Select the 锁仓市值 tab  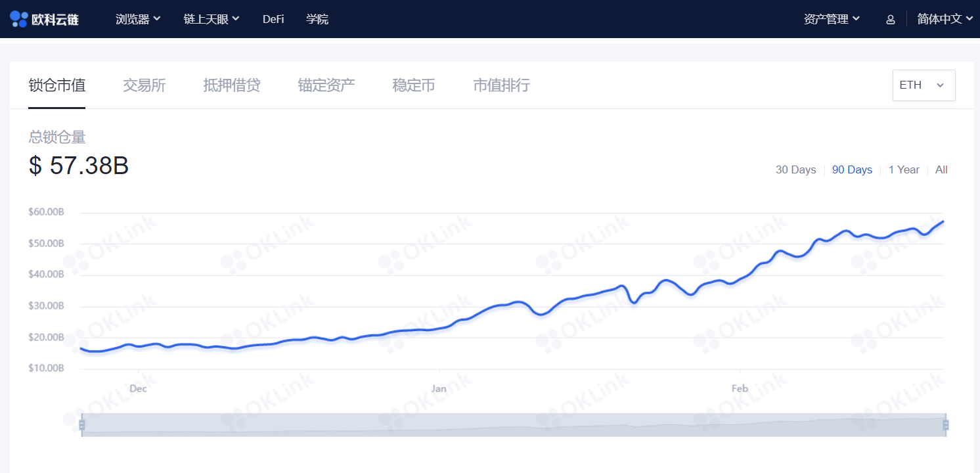56,85
